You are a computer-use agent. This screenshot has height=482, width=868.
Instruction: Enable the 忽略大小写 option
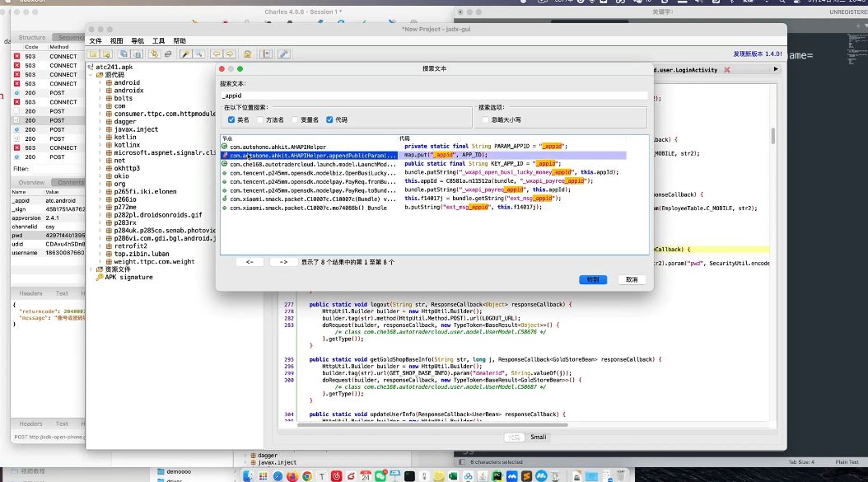click(485, 119)
